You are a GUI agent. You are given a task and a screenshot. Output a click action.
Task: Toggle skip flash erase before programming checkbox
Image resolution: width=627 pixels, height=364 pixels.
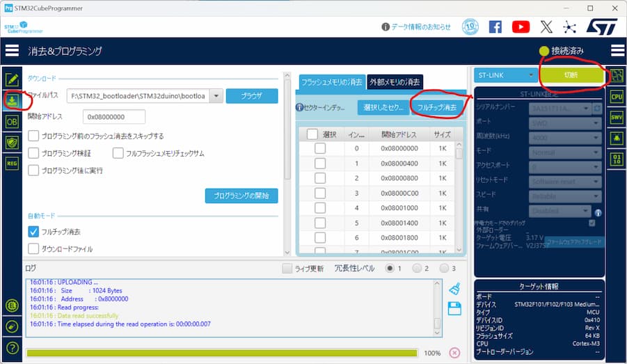33,136
